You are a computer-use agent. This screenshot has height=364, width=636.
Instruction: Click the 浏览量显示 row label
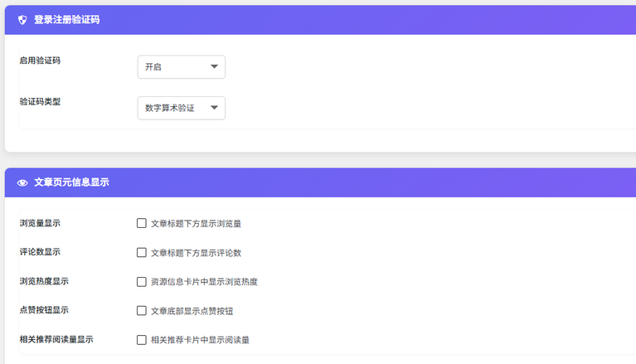40,223
